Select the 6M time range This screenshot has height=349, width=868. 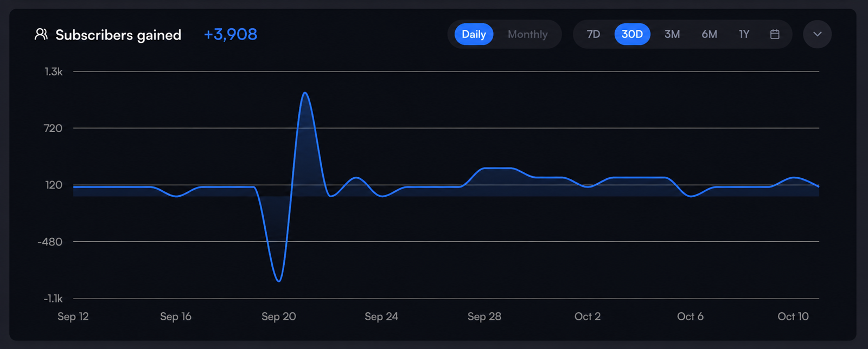pos(709,34)
